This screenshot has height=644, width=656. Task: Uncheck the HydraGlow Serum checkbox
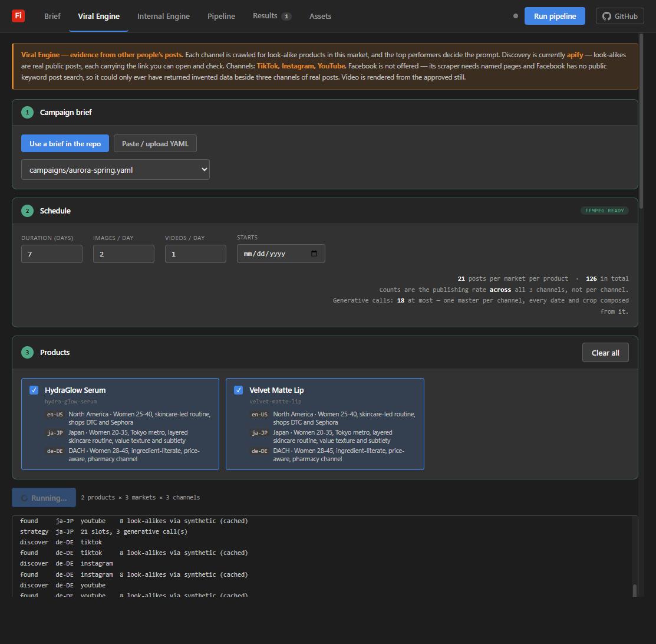click(34, 390)
